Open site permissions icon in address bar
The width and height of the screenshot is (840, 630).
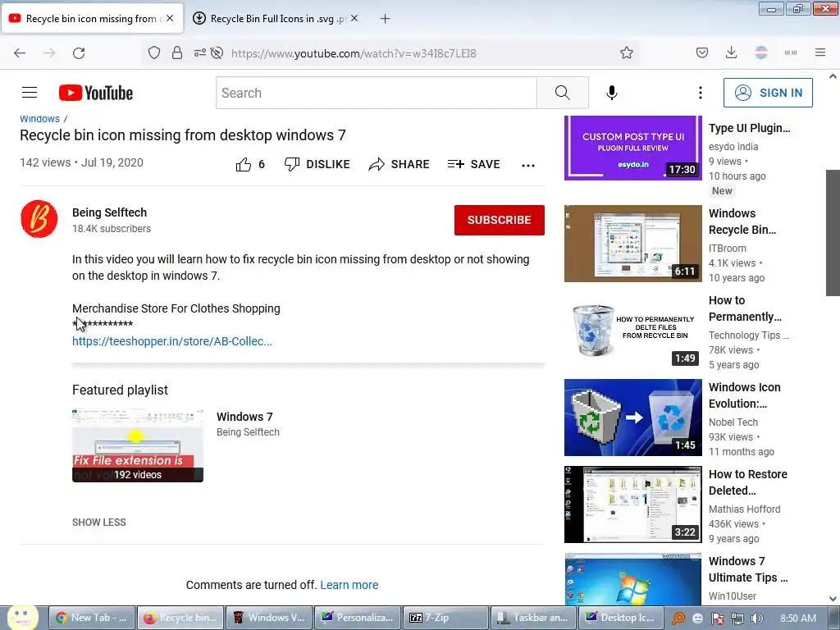tap(200, 53)
